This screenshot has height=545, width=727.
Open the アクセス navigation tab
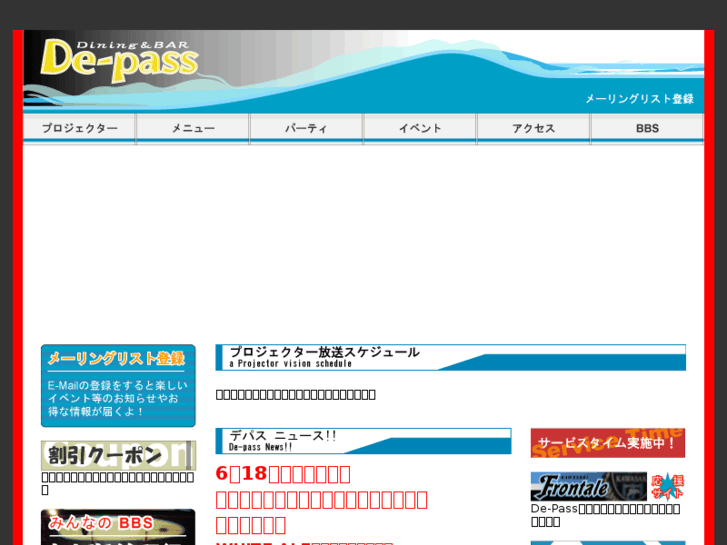click(534, 128)
